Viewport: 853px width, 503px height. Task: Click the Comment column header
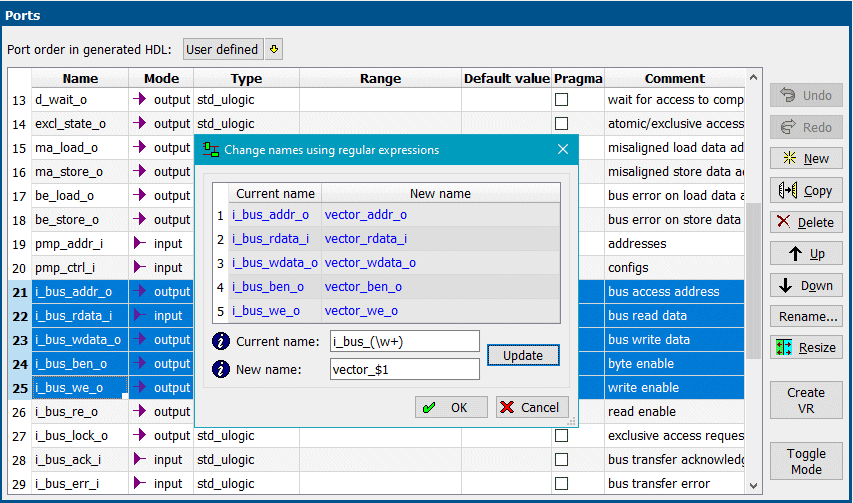click(675, 78)
